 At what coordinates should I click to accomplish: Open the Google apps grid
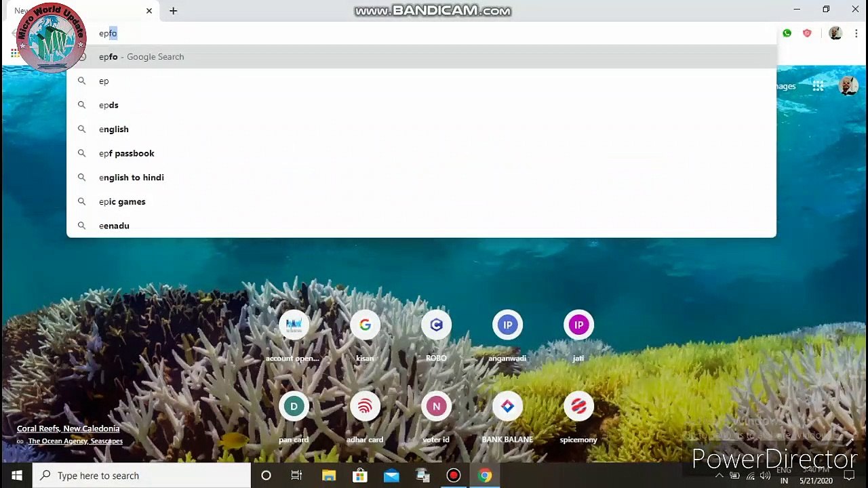(x=818, y=86)
